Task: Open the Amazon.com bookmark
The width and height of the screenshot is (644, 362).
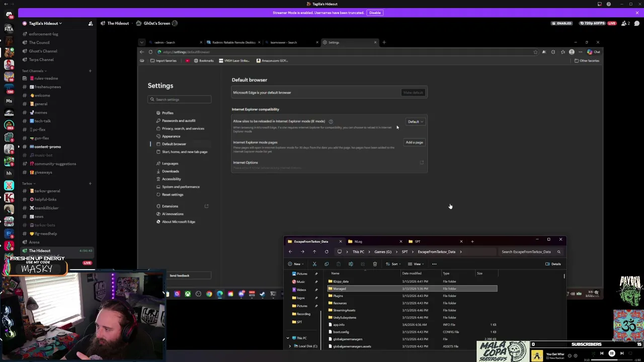Action: (x=272, y=60)
